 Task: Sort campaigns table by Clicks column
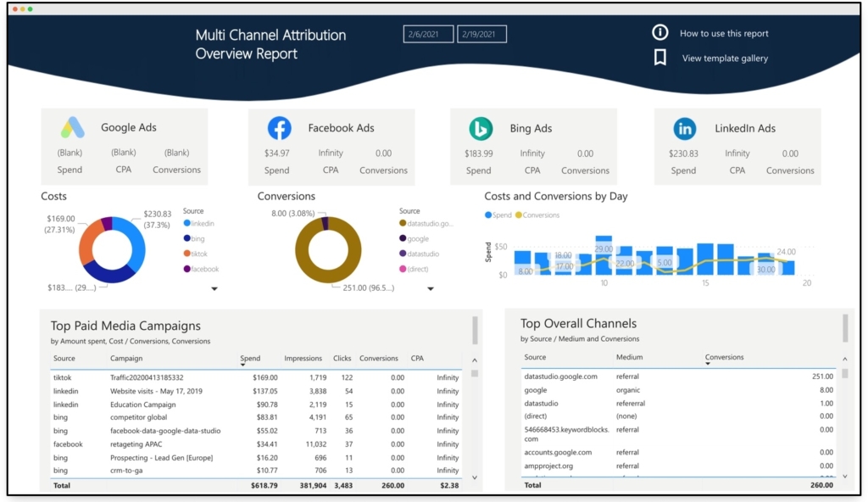tap(342, 359)
